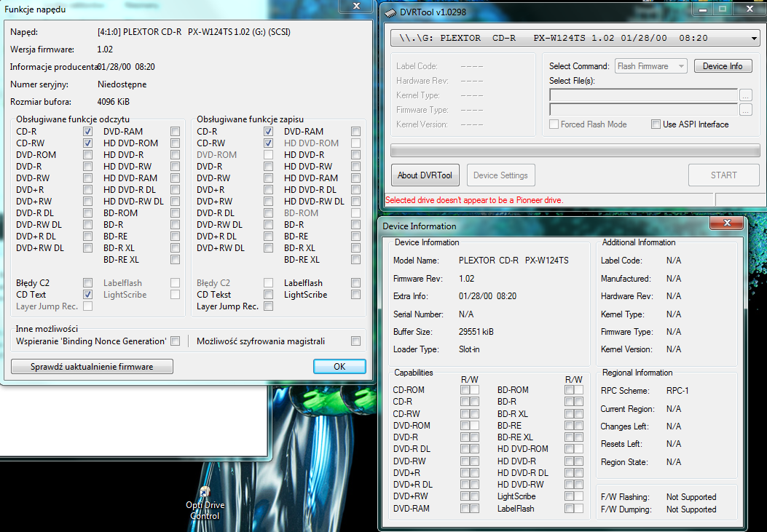Screen dimensions: 767x532
Task: Click the second Select File(s) input field
Action: (x=643, y=109)
